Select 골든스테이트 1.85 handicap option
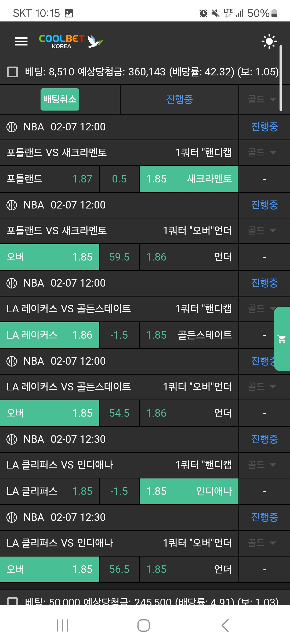The width and height of the screenshot is (290, 644). (189, 335)
